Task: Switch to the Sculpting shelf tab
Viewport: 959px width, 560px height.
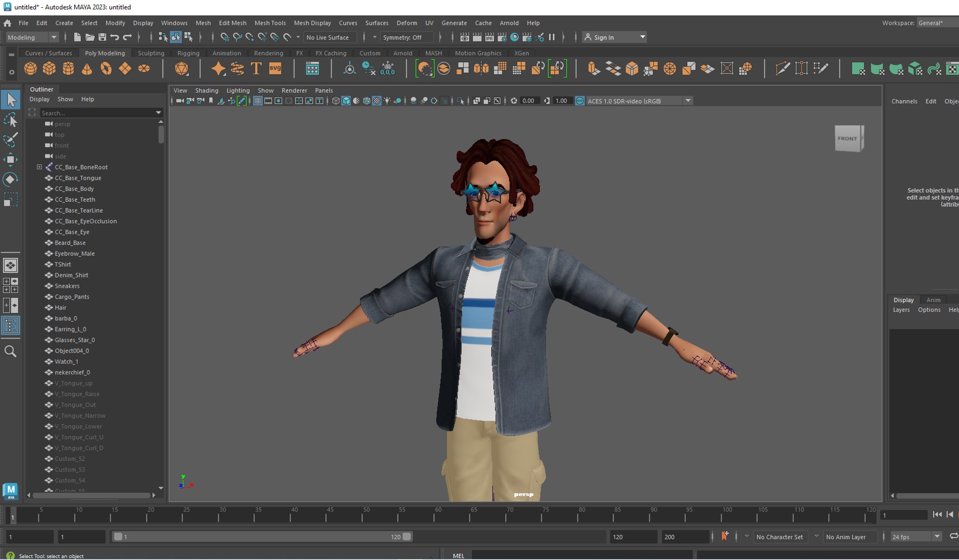Action: (151, 53)
